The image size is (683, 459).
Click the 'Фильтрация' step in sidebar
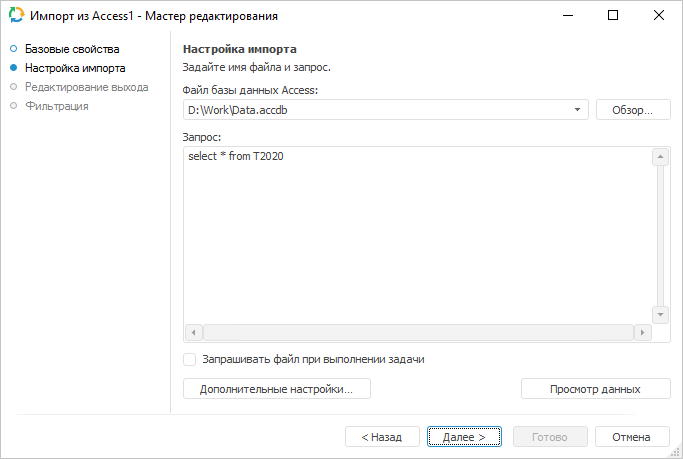pyautogui.click(x=57, y=106)
